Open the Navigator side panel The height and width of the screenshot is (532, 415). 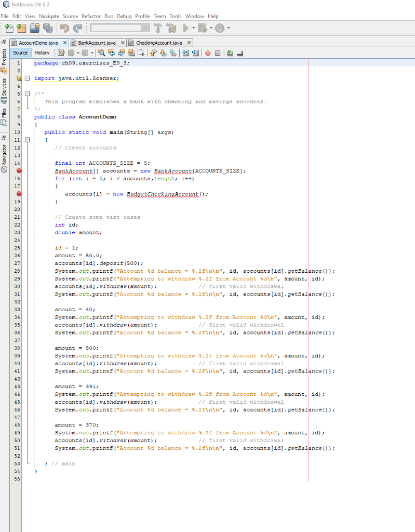coord(4,158)
